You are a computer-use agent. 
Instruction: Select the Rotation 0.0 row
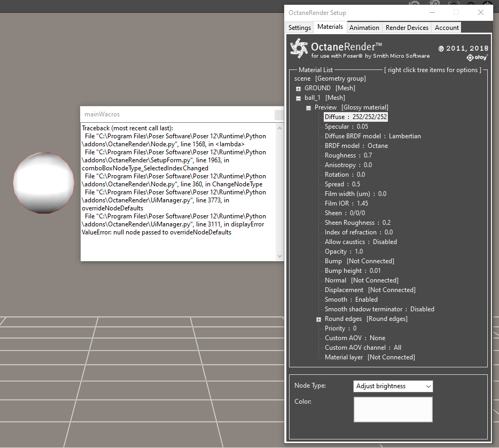[345, 175]
